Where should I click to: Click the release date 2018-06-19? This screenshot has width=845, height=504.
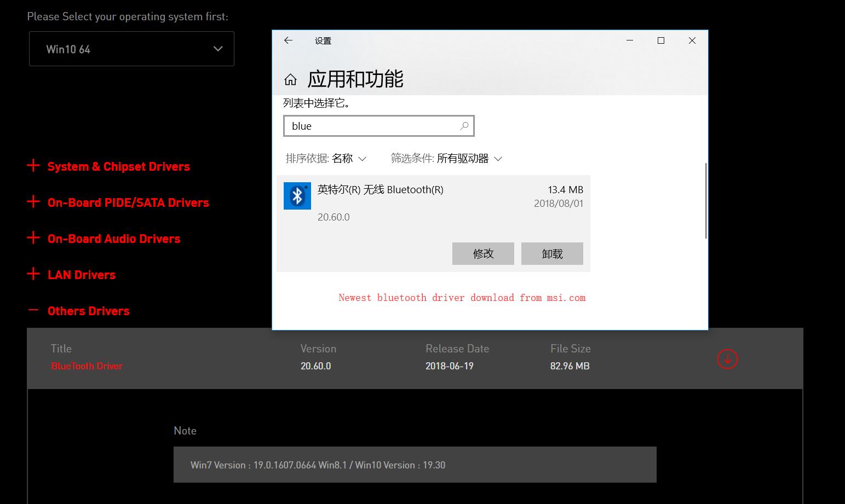[450, 366]
